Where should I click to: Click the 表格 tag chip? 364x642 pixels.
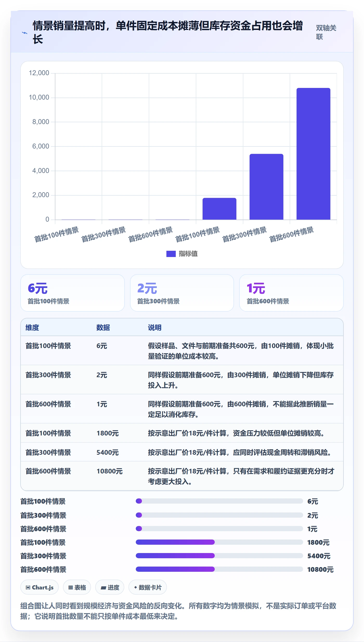tap(77, 587)
